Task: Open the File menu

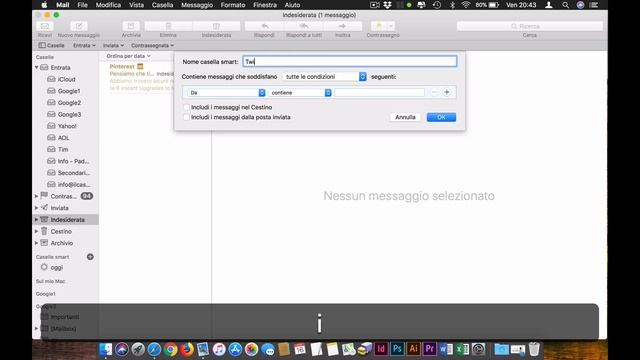Action: pos(82,5)
